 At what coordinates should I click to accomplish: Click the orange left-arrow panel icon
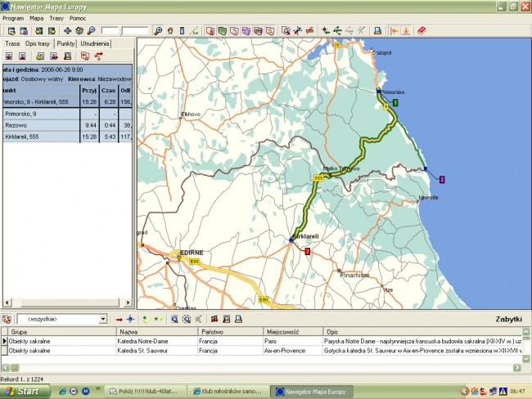[x=394, y=30]
